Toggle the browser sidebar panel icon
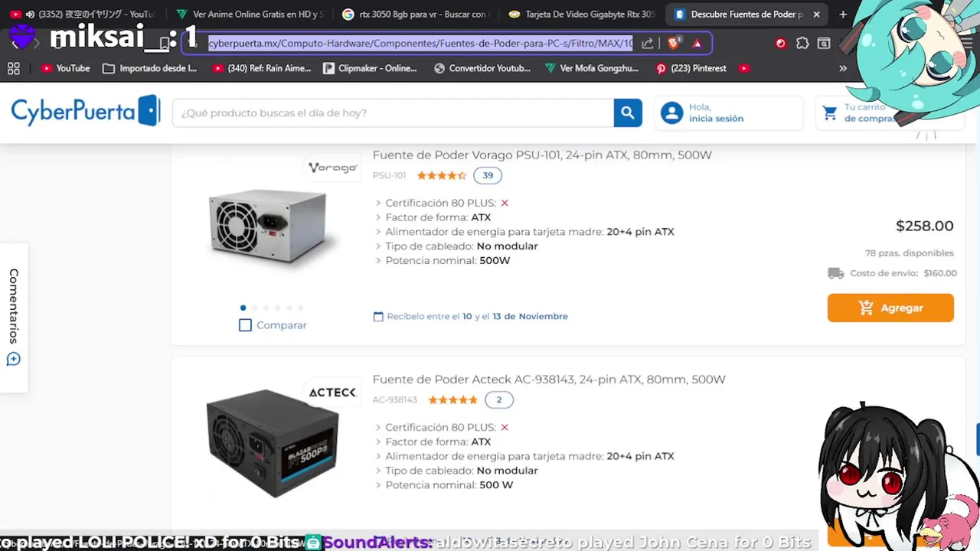This screenshot has width=980, height=551. tap(824, 44)
